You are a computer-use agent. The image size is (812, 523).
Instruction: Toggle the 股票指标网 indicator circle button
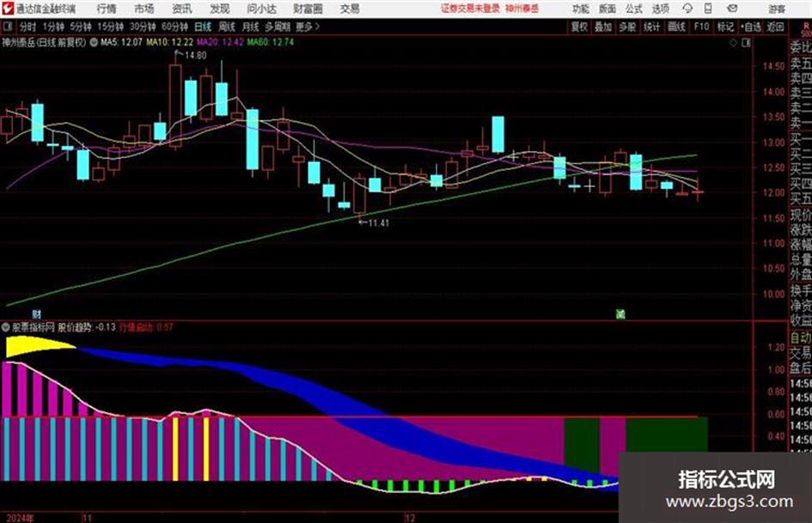(6, 327)
